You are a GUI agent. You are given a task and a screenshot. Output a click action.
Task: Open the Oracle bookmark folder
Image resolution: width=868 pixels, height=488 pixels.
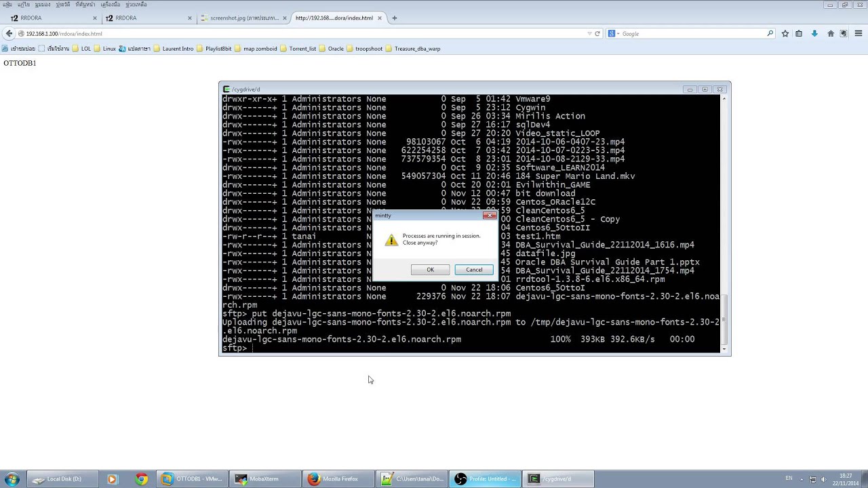(x=332, y=49)
